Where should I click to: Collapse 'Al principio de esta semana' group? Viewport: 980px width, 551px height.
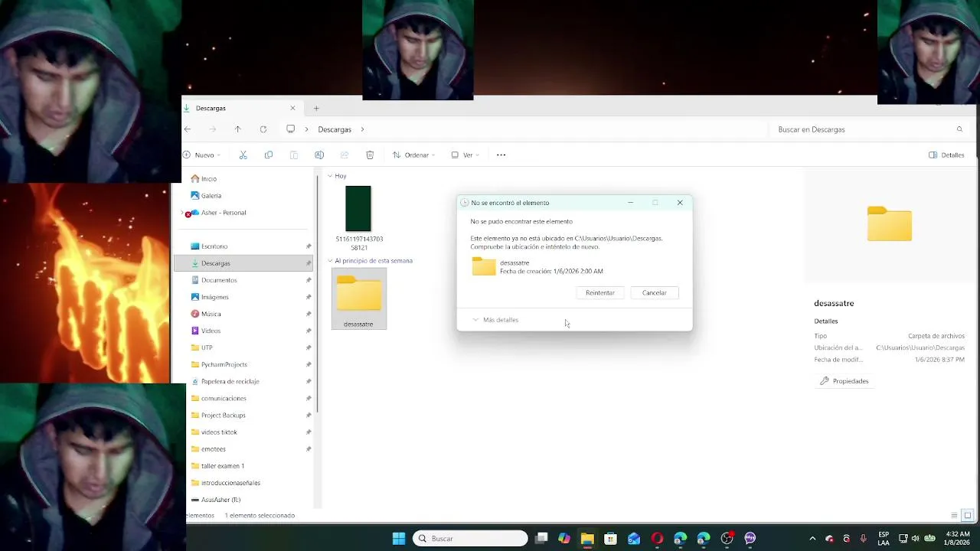[330, 261]
